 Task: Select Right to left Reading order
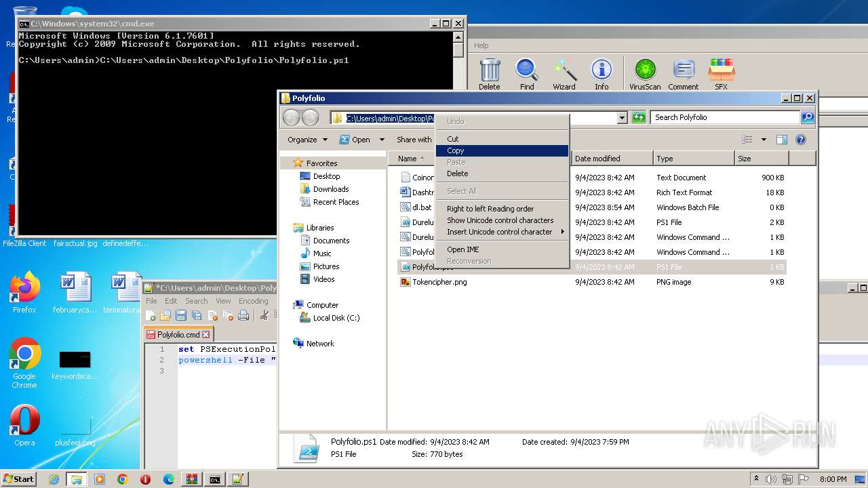click(x=502, y=209)
